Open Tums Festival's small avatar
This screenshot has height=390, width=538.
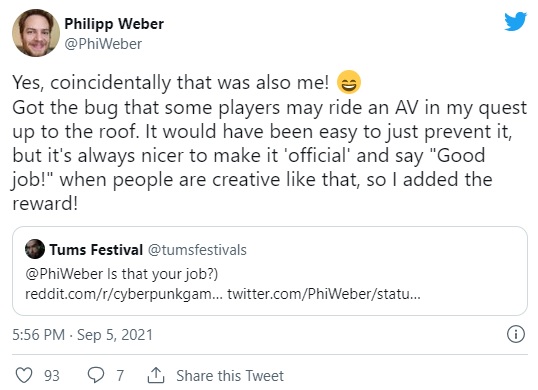(x=35, y=249)
